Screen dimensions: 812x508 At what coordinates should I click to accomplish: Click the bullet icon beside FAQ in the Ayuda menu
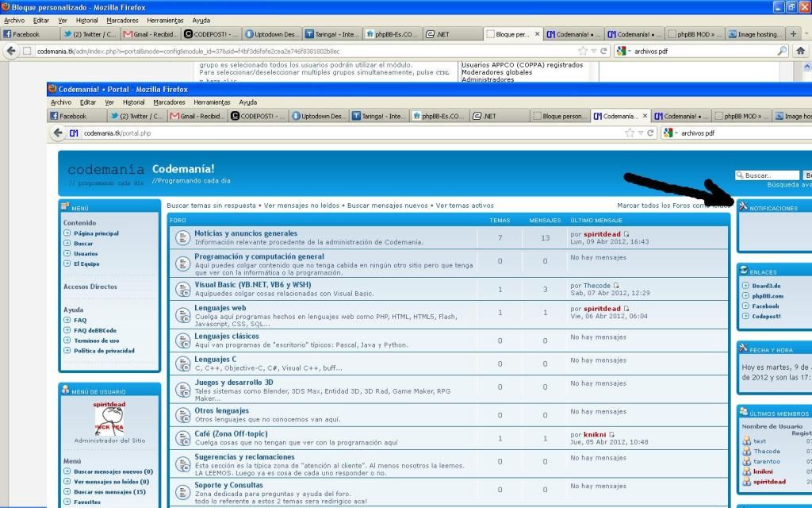[67, 321]
